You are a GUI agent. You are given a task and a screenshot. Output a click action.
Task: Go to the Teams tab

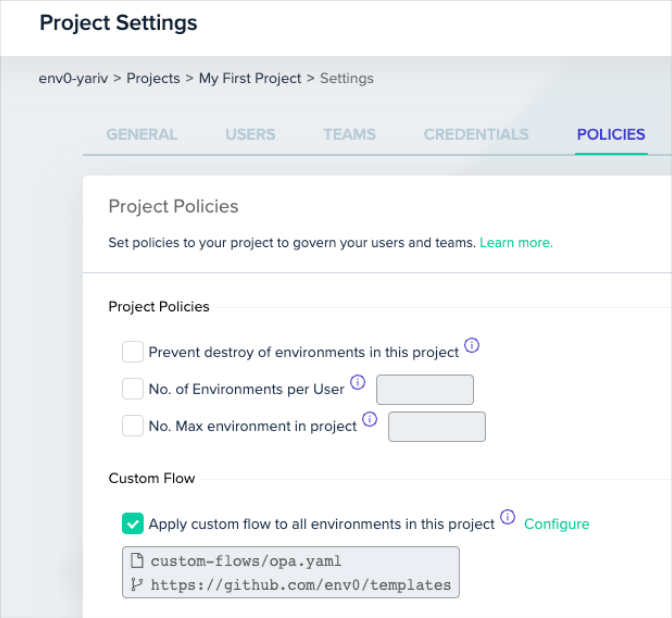coord(349,134)
